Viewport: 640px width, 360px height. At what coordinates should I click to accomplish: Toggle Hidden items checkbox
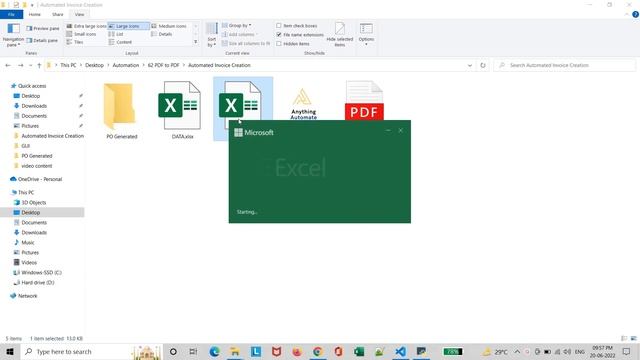click(293, 44)
